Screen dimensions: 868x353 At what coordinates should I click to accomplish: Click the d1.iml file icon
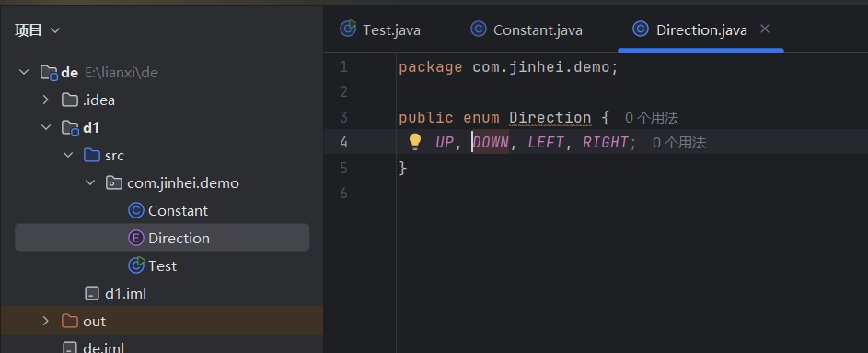(91, 294)
